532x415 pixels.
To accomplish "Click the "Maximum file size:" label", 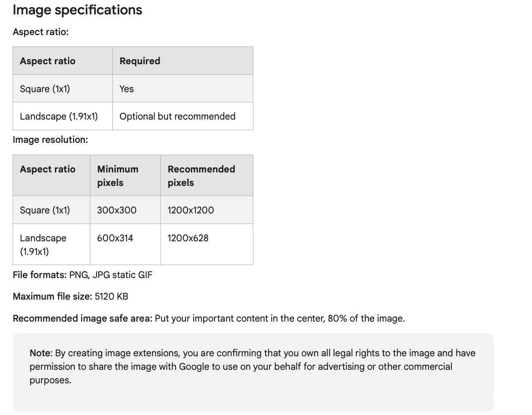I will [x=52, y=296].
